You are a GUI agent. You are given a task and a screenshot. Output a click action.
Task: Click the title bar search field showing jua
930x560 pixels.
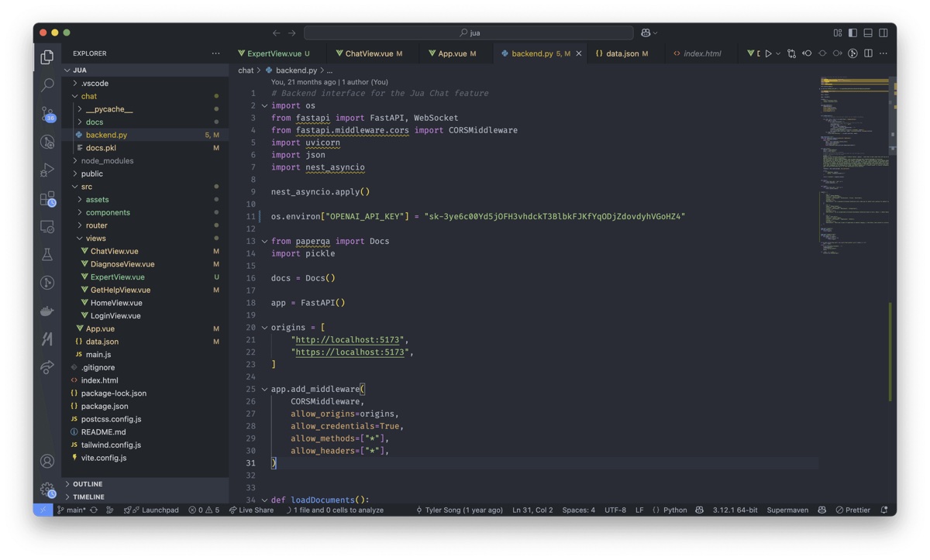(x=469, y=33)
